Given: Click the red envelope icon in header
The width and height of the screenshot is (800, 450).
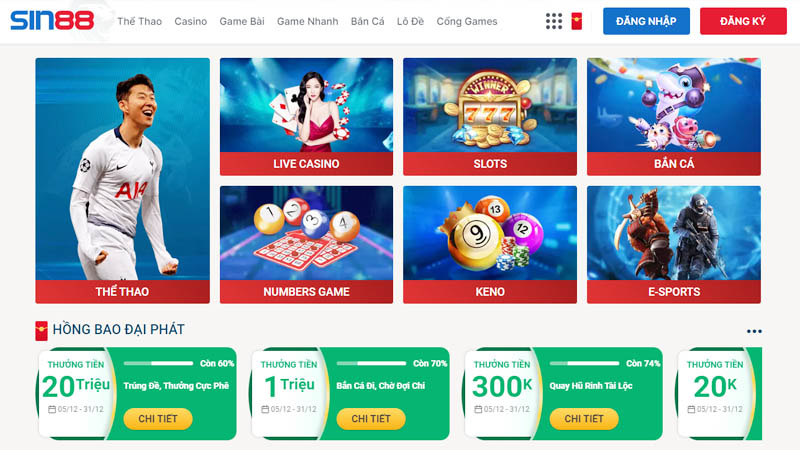Looking at the screenshot, I should [x=577, y=21].
